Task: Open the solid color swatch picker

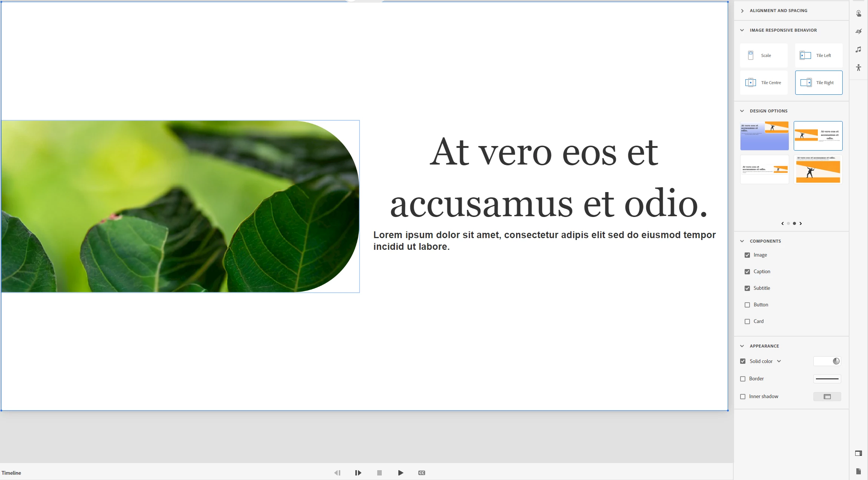Action: (x=827, y=361)
